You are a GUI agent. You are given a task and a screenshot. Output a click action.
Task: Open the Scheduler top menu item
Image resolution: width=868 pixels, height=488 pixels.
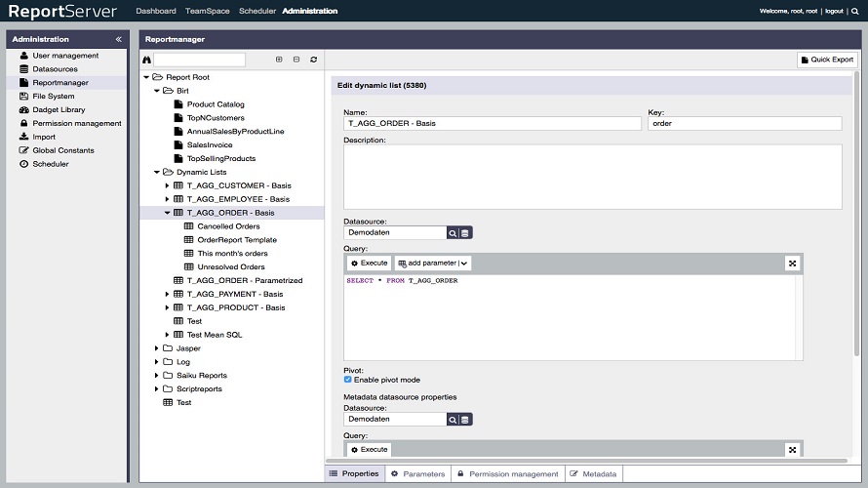click(x=257, y=12)
